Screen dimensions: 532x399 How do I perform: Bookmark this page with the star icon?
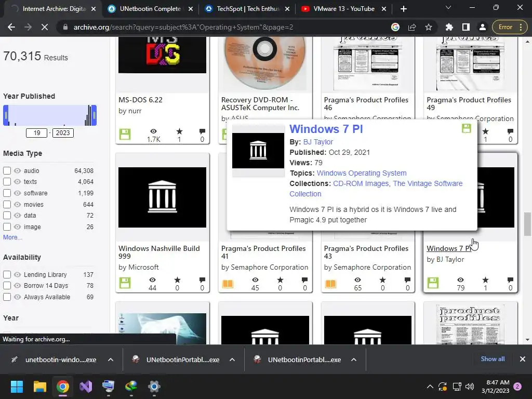click(429, 27)
